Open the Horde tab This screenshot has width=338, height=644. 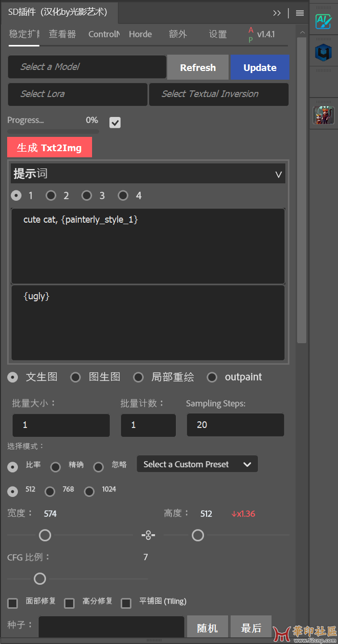point(140,34)
